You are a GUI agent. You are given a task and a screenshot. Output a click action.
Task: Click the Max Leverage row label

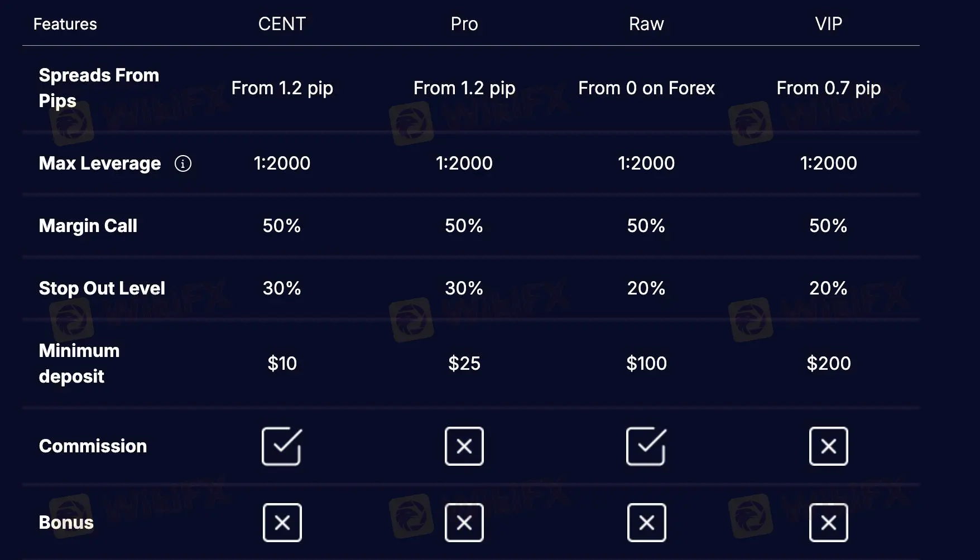coord(100,163)
